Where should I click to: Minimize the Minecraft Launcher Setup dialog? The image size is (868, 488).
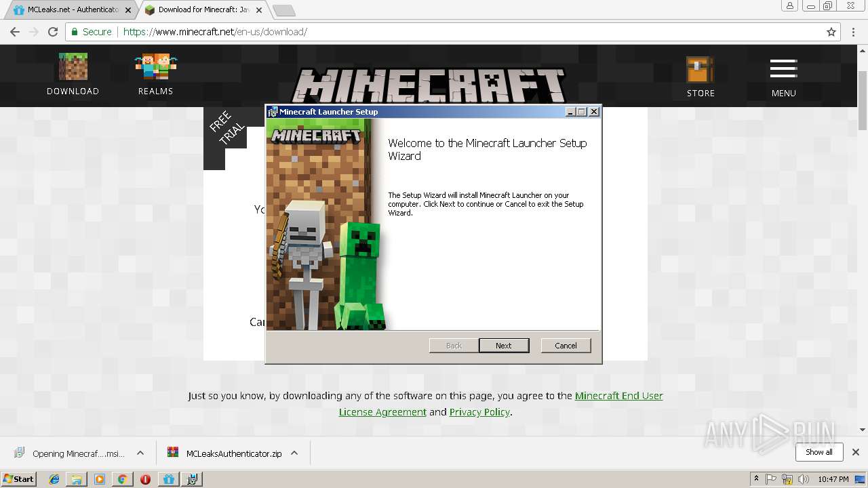click(x=570, y=112)
